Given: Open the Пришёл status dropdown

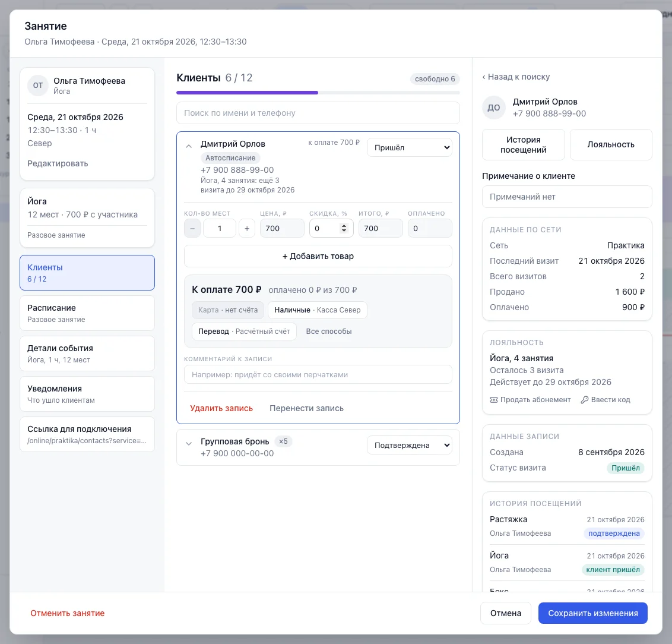Looking at the screenshot, I should (409, 147).
